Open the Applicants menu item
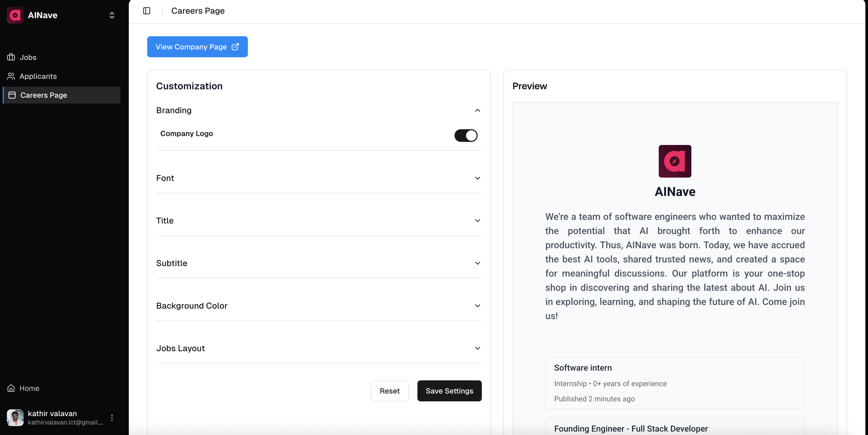 (x=38, y=76)
